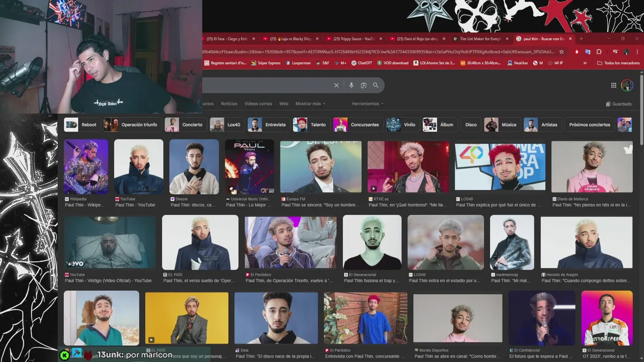Screen dimensions: 644x362
Task: Open the Vértigo Video Oficial thumbnail
Action: pyautogui.click(x=110, y=242)
